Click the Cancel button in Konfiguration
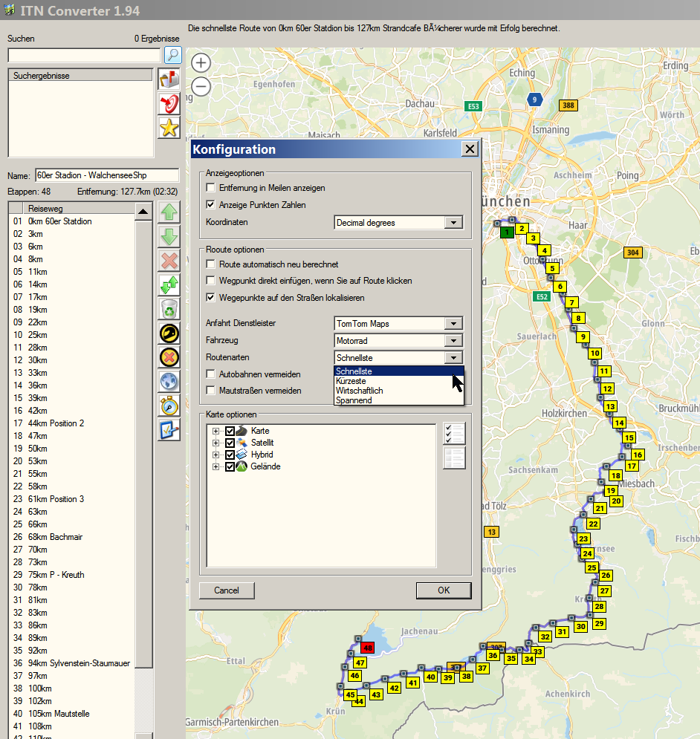The width and height of the screenshot is (700, 739). (227, 590)
